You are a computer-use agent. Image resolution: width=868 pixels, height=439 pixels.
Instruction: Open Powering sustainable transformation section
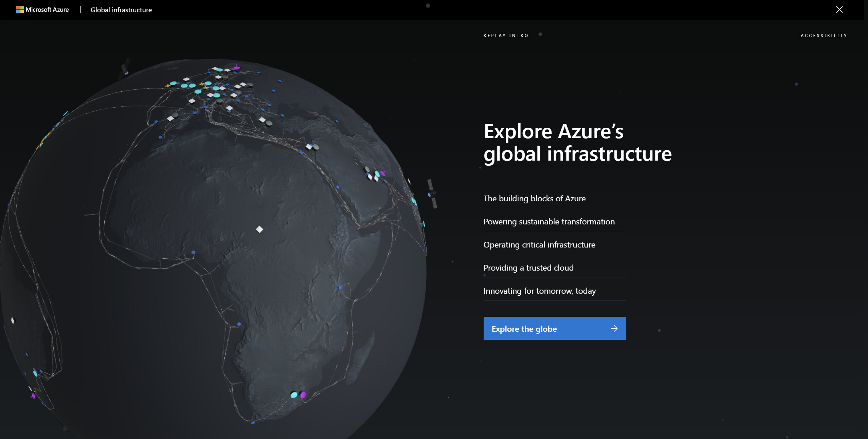549,222
